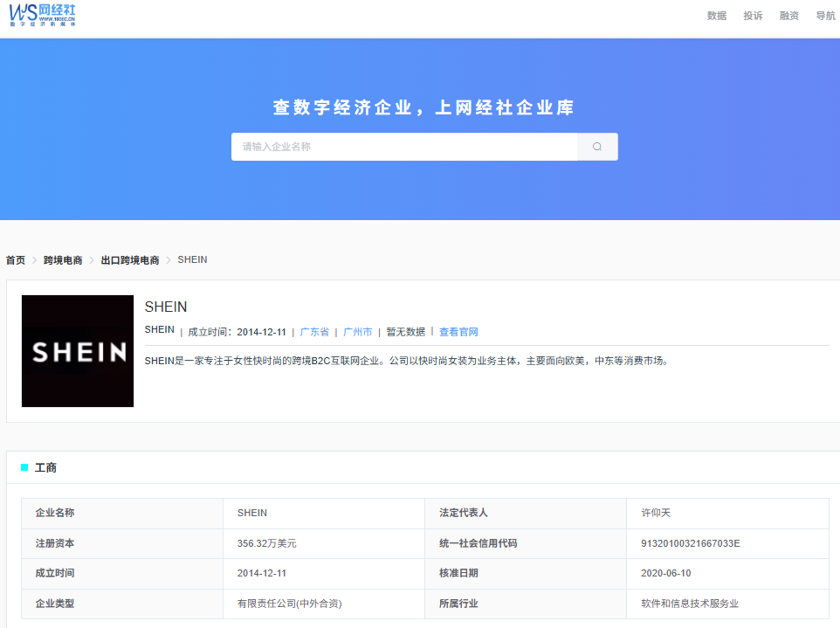840x628 pixels.
Task: Go to 首页 in the breadcrumb
Action: click(16, 260)
